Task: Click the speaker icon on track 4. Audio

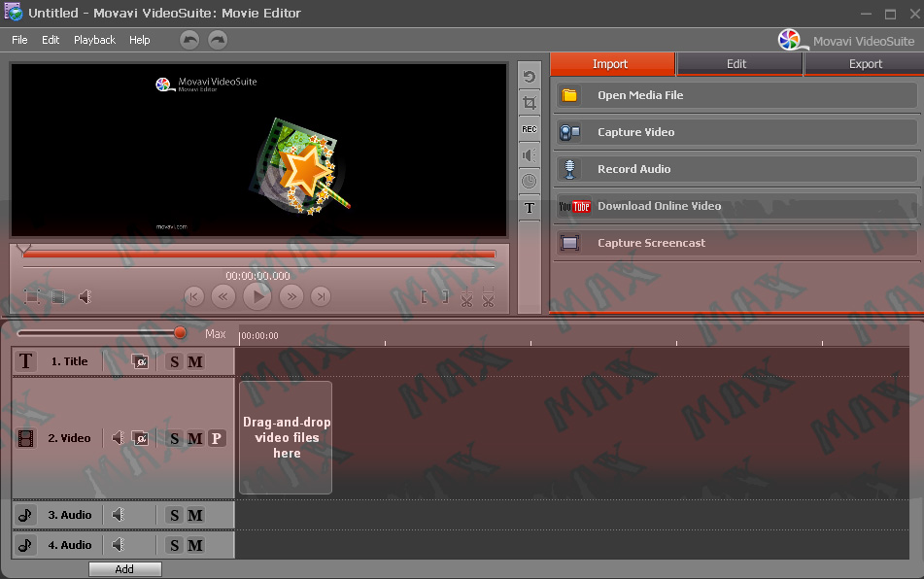Action: (x=118, y=545)
